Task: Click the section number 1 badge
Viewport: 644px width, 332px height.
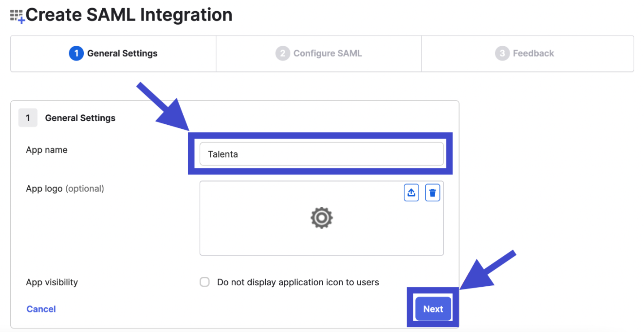Action: [x=28, y=118]
